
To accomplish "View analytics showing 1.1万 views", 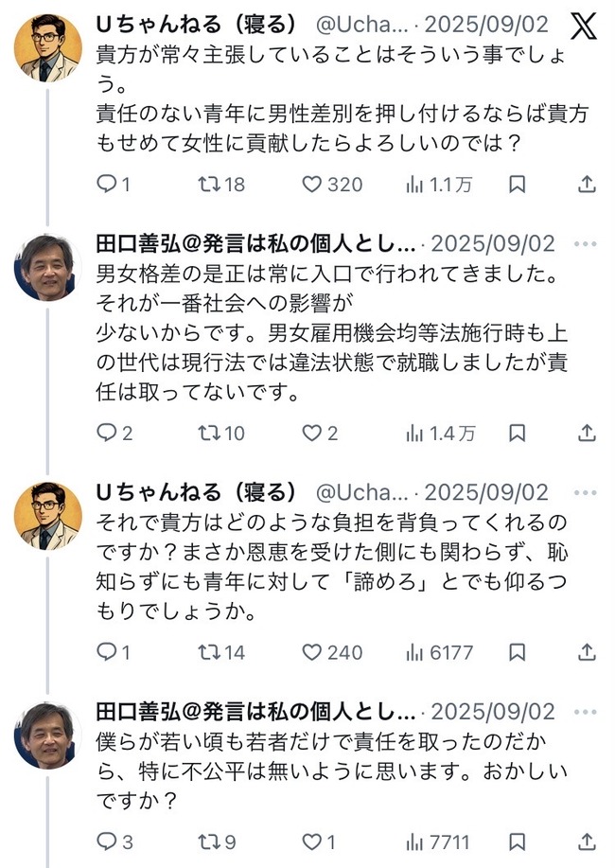I will pos(414,184).
